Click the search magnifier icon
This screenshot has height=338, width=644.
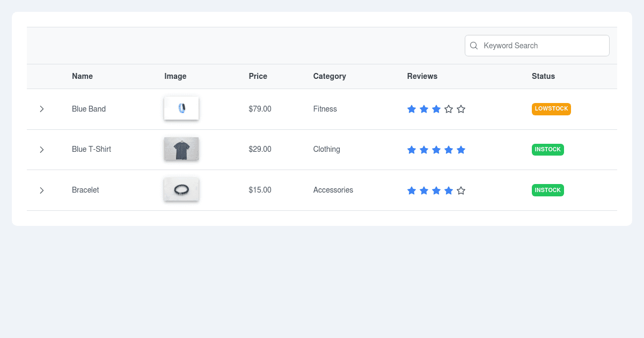coord(474,46)
